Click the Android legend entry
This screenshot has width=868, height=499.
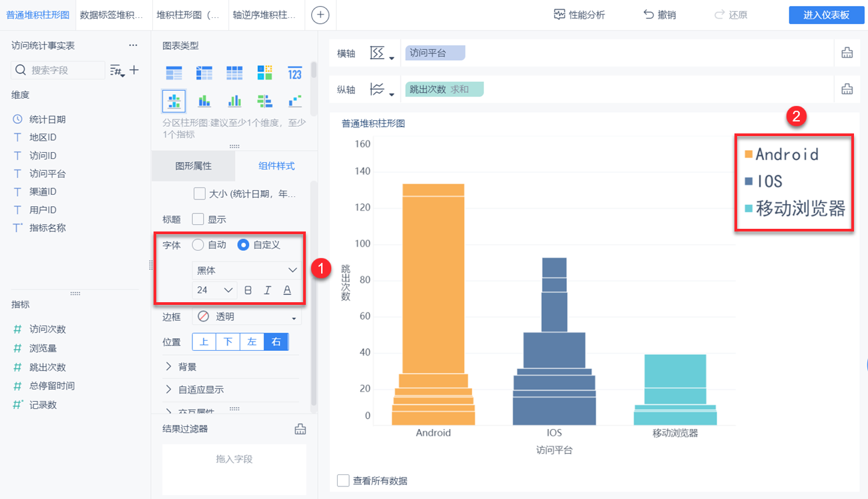pyautogui.click(x=782, y=154)
